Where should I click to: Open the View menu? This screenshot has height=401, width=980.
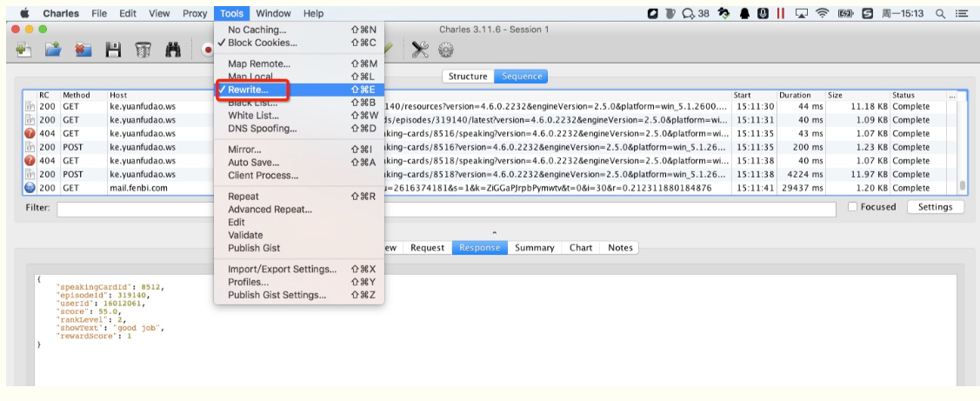coord(159,13)
